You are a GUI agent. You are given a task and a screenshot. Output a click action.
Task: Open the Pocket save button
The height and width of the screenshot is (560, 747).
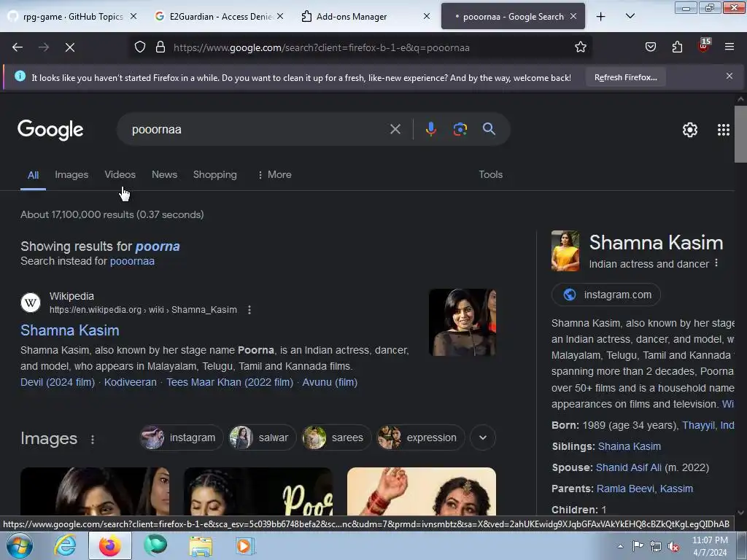point(650,47)
